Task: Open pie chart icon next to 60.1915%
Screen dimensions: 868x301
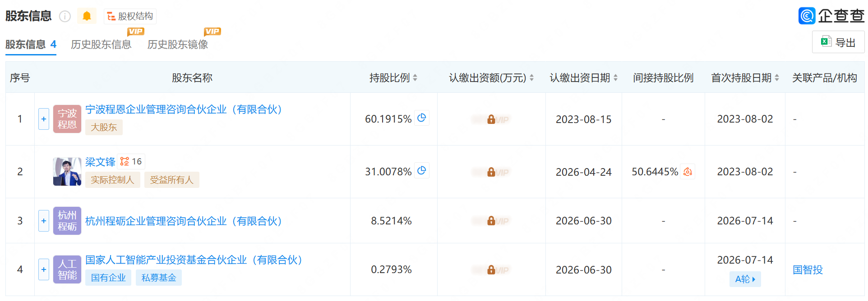Action: pos(422,118)
